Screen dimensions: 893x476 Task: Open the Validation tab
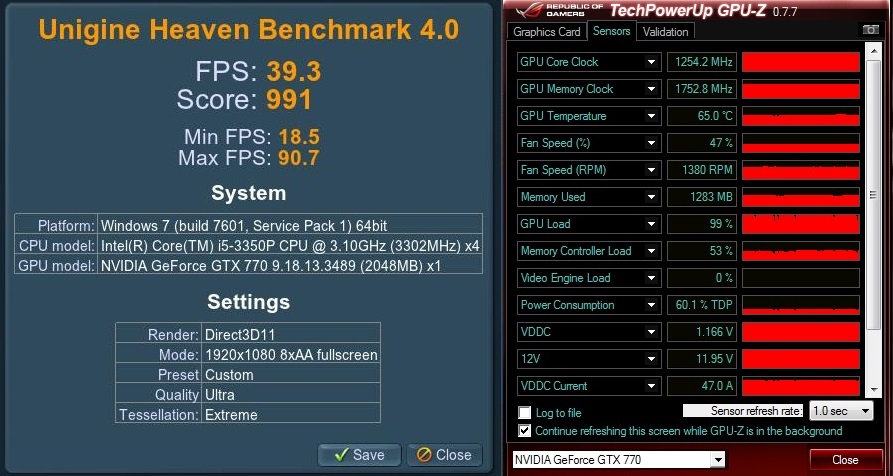(665, 32)
